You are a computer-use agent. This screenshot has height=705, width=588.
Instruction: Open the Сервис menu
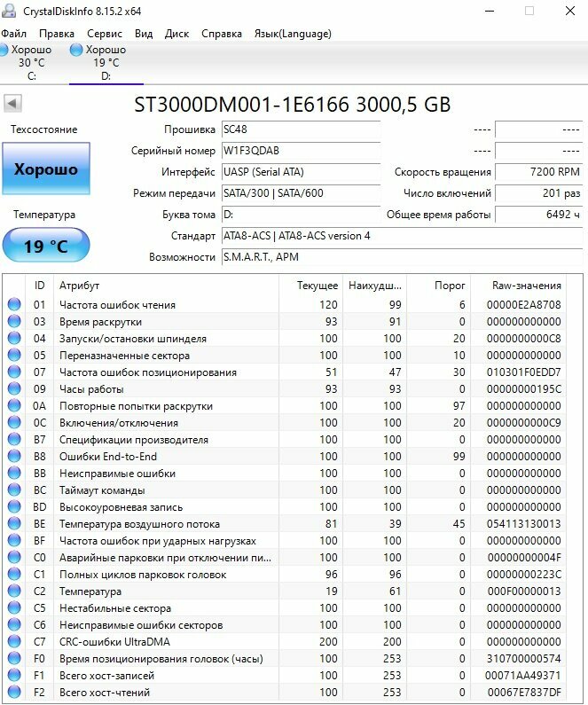coord(105,34)
